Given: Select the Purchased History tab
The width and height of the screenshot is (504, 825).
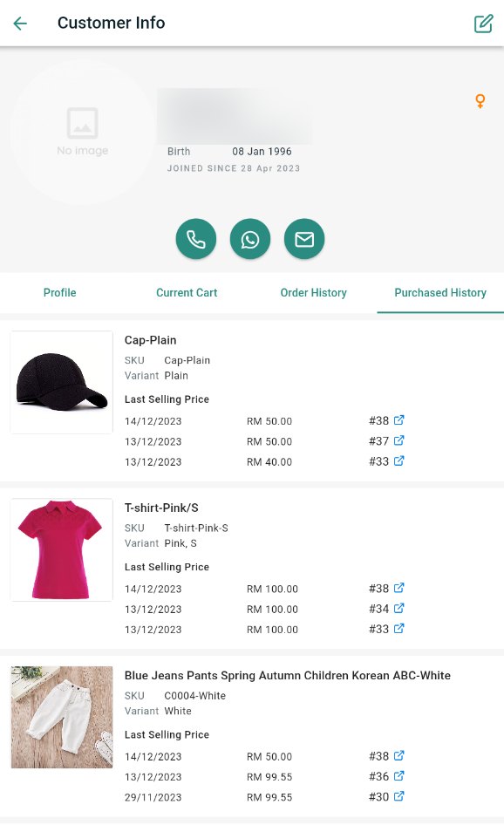Looking at the screenshot, I should [x=440, y=292].
